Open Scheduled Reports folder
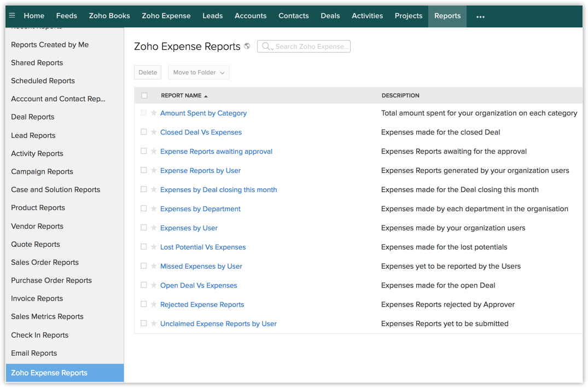 point(43,80)
